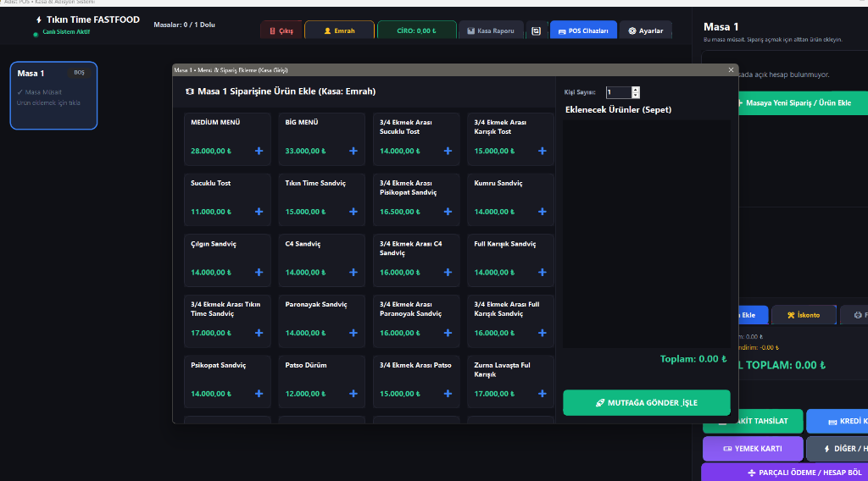The image size is (868, 481).
Task: Click the DİĞER payment button
Action: 837,448
